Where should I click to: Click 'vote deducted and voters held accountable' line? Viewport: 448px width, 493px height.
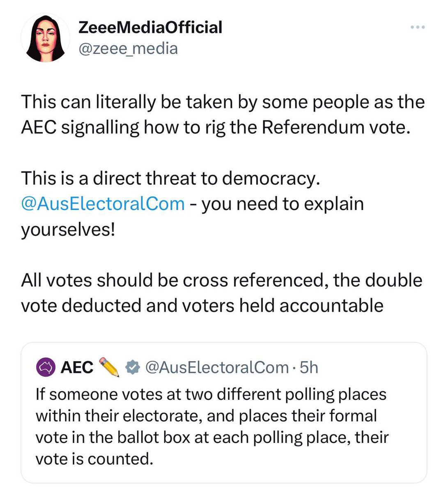(x=202, y=306)
